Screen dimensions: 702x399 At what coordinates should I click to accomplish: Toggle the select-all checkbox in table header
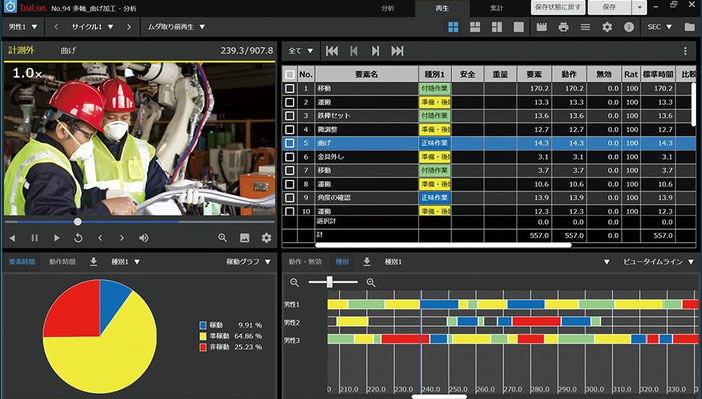290,75
